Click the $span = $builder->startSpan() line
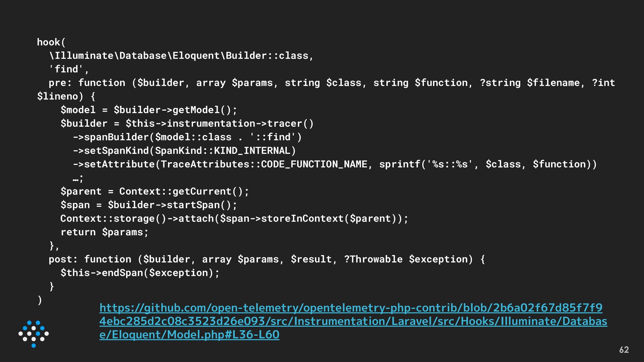The image size is (644, 362). tap(149, 205)
